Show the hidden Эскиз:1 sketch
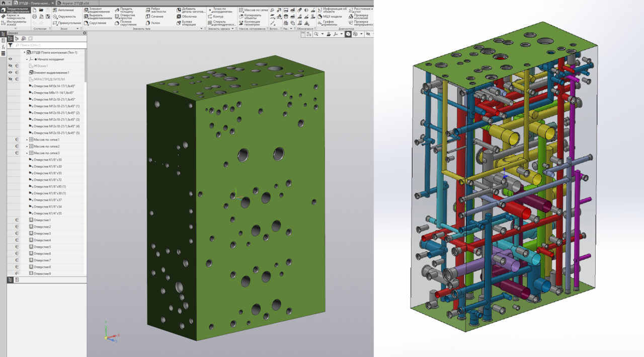The width and height of the screenshot is (644, 357). coord(10,66)
